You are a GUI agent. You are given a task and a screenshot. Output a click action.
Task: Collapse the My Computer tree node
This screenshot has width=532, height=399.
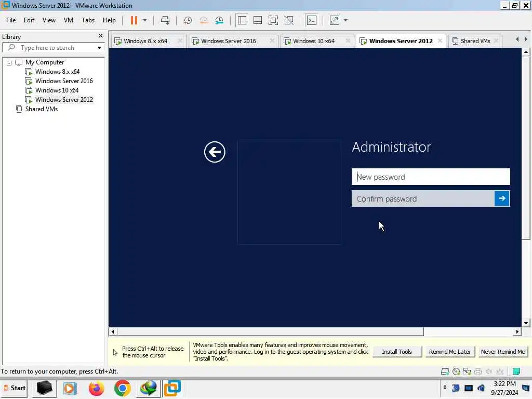9,63
